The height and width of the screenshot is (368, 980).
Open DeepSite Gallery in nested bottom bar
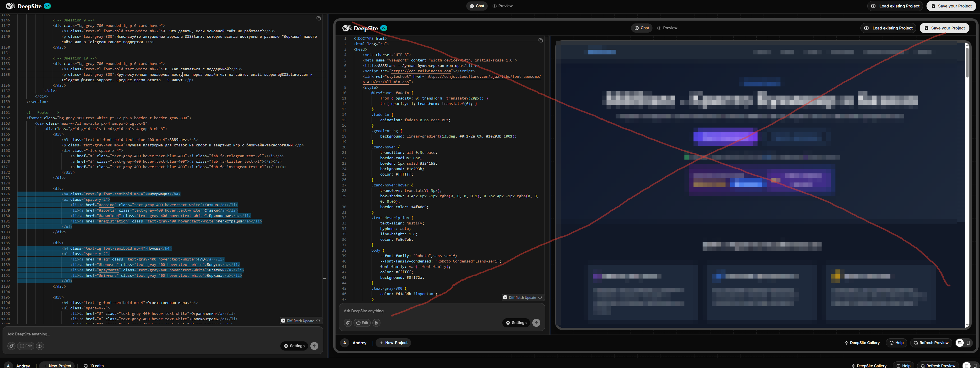coord(862,343)
